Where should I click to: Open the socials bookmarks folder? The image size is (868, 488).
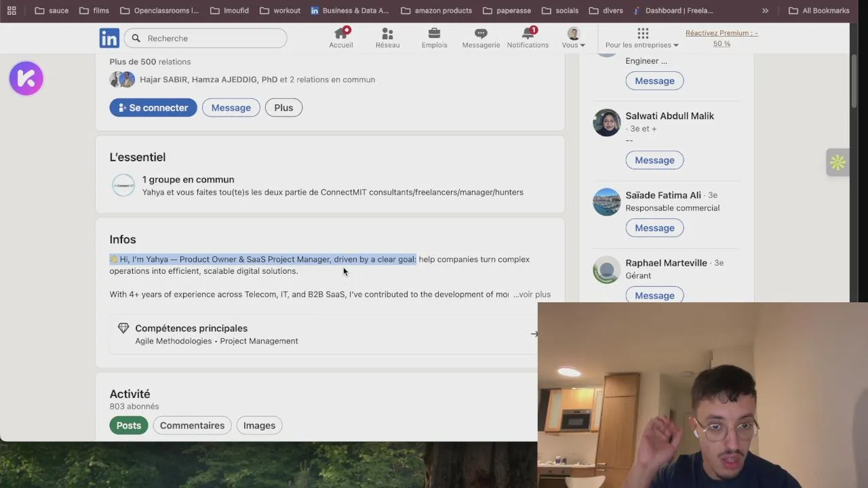click(x=560, y=11)
